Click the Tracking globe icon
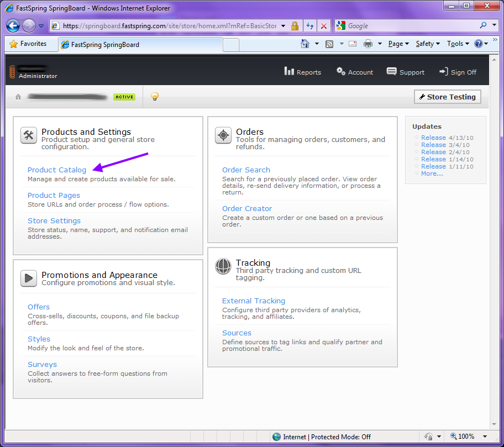Screen dimensions: 504x447 point(223,266)
